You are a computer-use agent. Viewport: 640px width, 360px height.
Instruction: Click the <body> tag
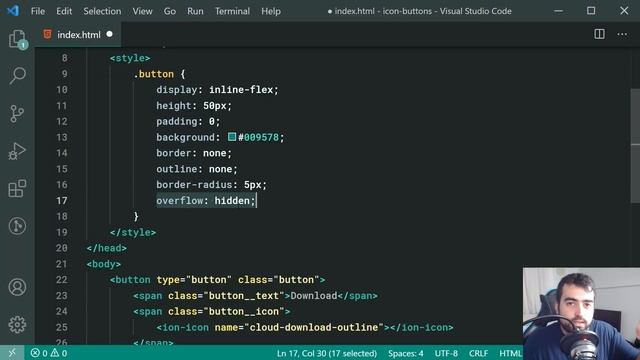point(104,264)
